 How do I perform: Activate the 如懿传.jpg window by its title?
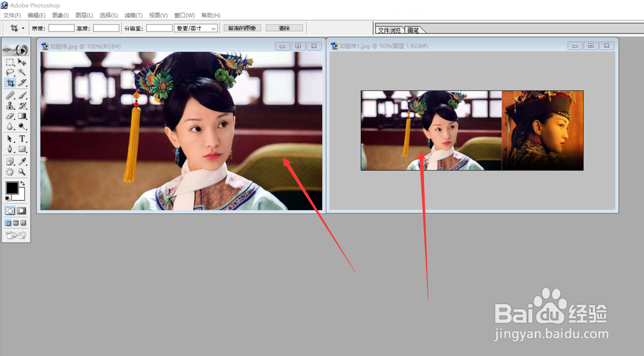tap(85, 47)
